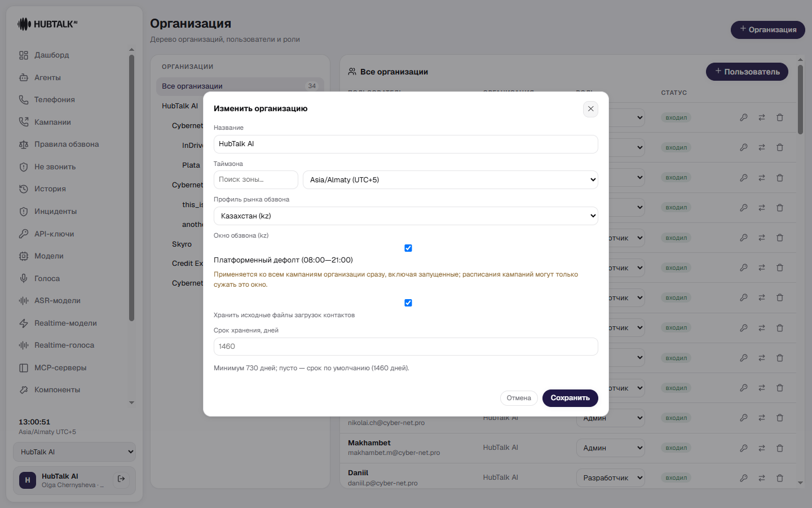Click the входил status in Makhambet's row
The height and width of the screenshot is (508, 812).
pyautogui.click(x=676, y=448)
